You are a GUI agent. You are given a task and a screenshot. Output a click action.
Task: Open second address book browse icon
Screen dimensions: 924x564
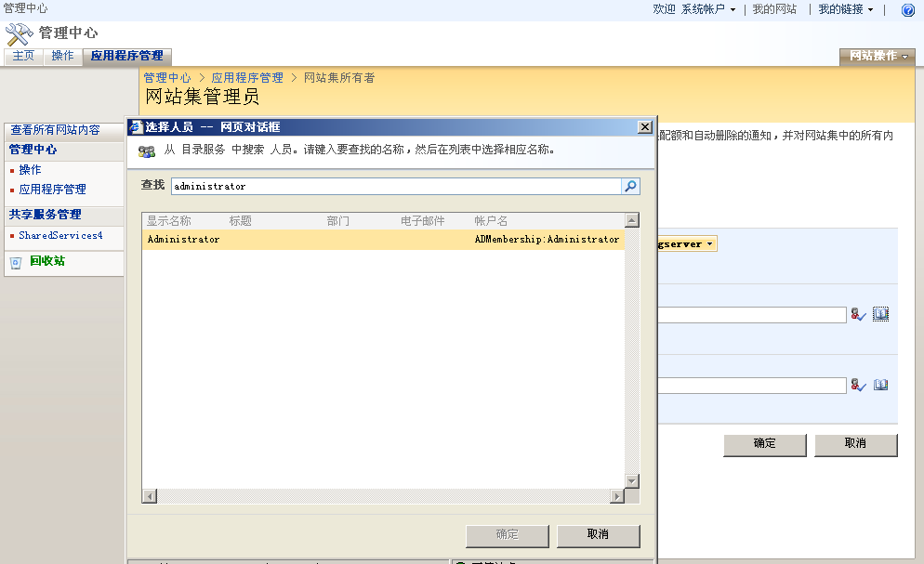pos(880,385)
